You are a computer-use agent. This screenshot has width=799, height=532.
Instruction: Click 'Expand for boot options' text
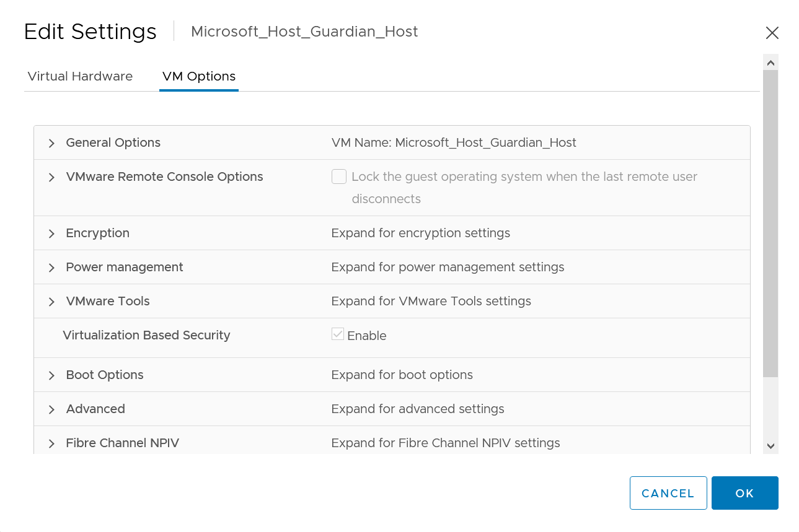click(402, 375)
